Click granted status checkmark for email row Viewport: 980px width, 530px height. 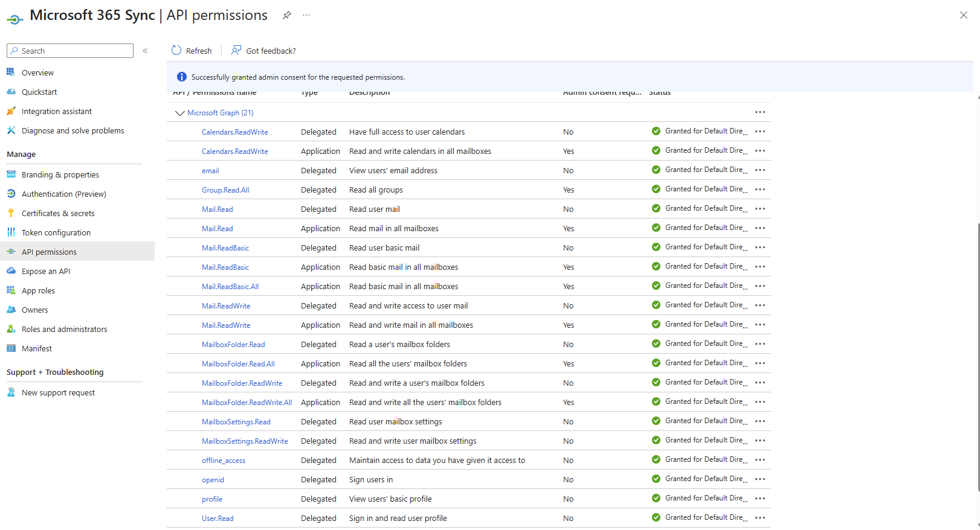tap(656, 170)
